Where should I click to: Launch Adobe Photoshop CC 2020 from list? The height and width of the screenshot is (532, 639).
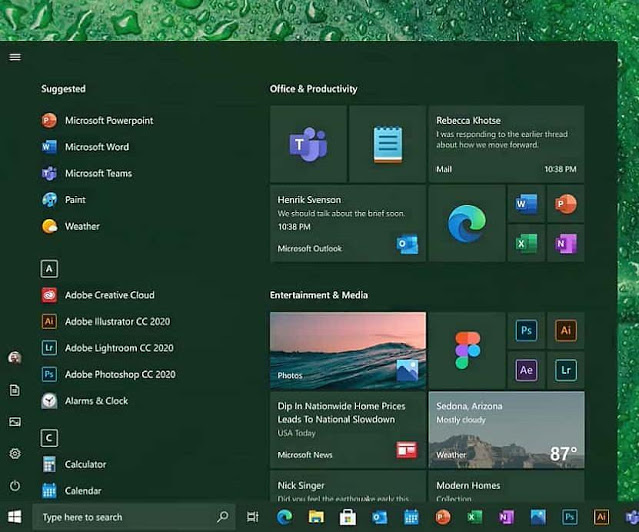click(x=108, y=374)
